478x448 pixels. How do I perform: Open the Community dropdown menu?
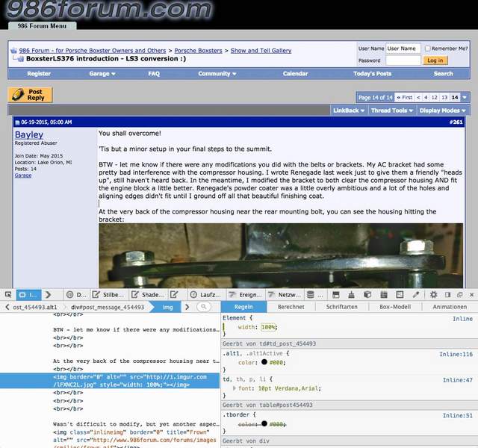pyautogui.click(x=217, y=74)
